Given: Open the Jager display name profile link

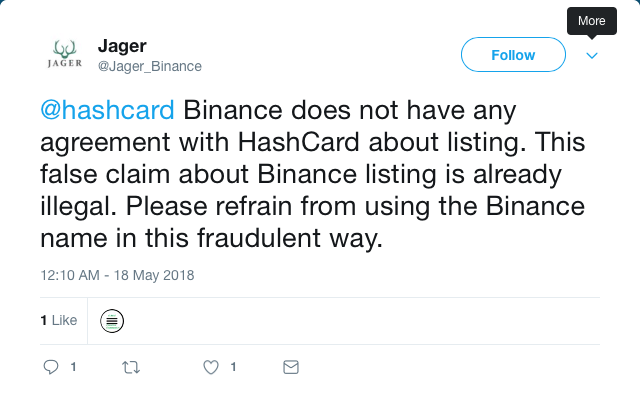Looking at the screenshot, I should (122, 46).
